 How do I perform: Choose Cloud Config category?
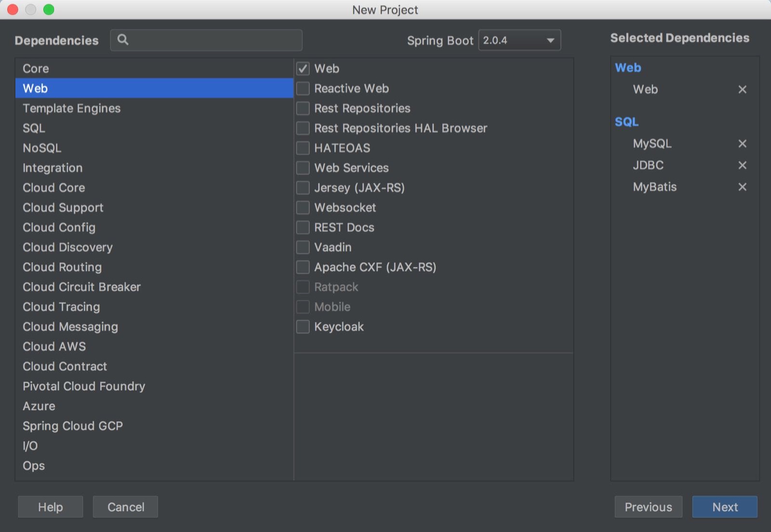point(154,227)
